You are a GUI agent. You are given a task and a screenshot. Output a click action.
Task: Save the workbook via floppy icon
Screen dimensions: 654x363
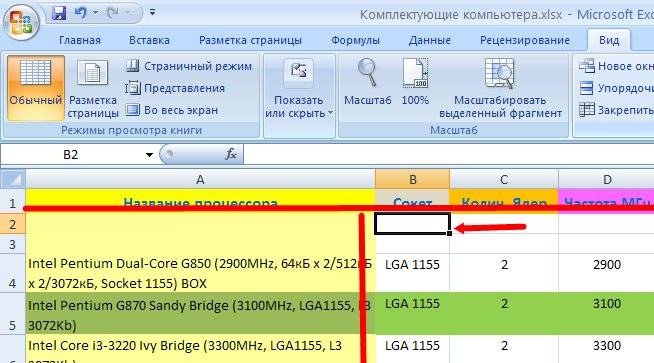[59, 13]
